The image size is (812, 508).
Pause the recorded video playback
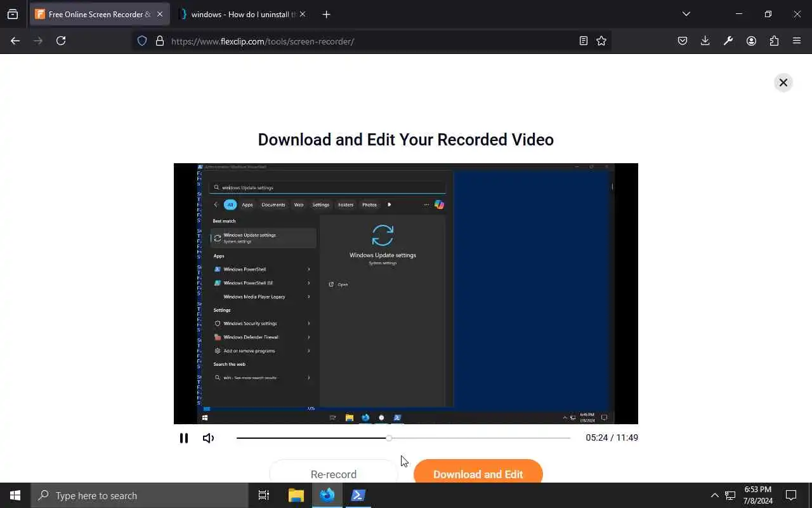pyautogui.click(x=184, y=438)
